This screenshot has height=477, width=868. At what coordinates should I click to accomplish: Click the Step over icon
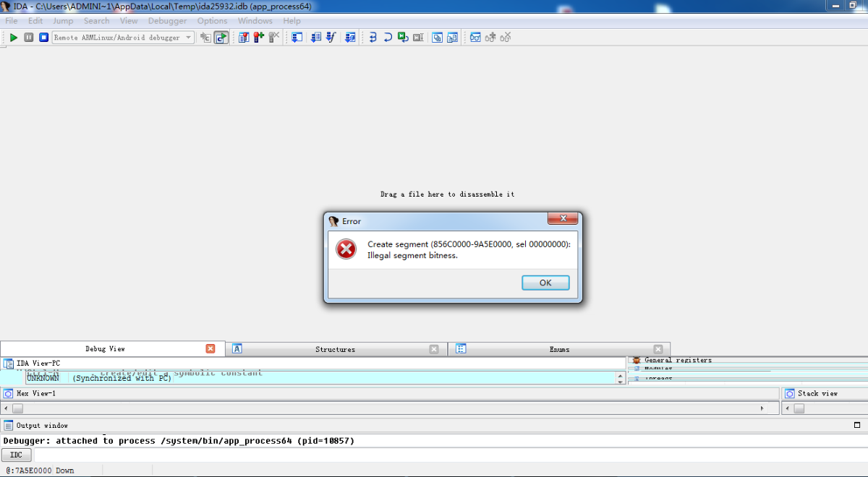pyautogui.click(x=388, y=37)
